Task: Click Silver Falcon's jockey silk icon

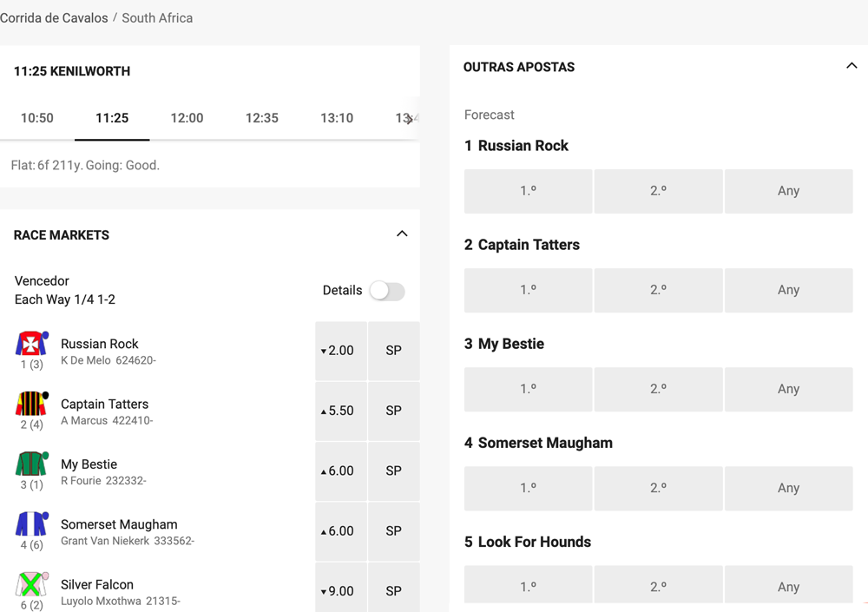Action: [31, 584]
